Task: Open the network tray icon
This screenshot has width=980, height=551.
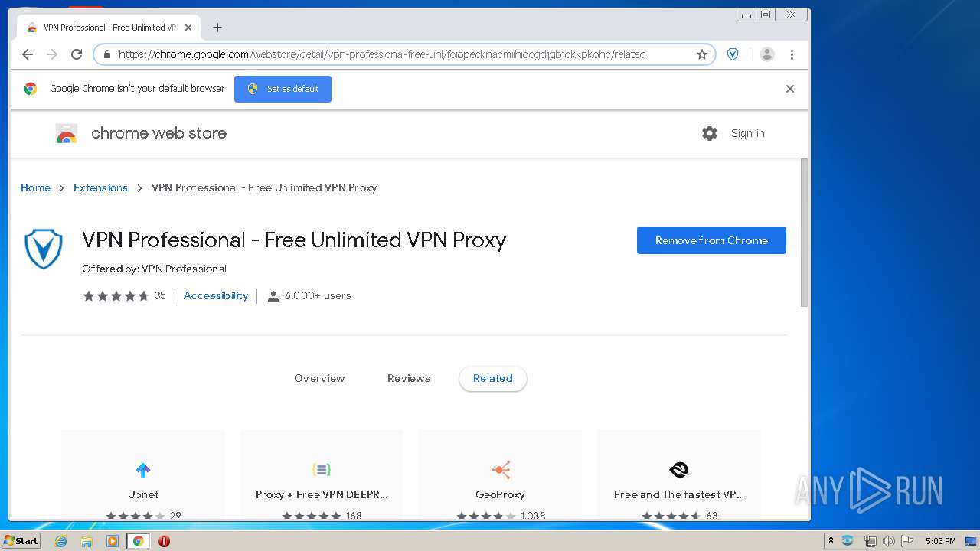Action: click(870, 541)
